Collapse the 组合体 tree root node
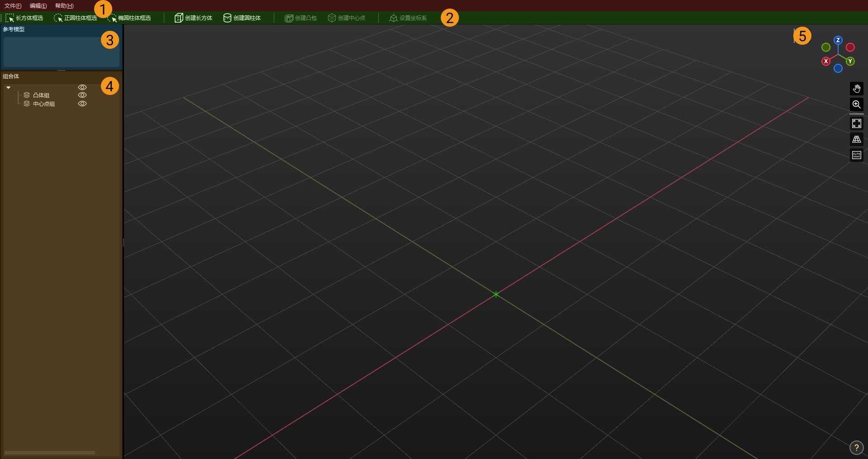The image size is (868, 459). tap(8, 87)
